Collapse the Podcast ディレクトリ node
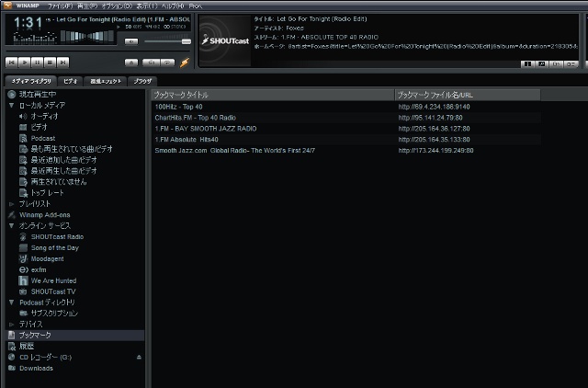Image resolution: width=588 pixels, height=388 pixels. click(x=11, y=302)
